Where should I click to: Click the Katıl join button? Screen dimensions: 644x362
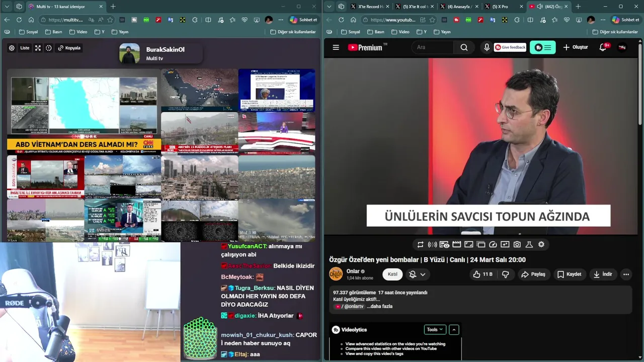point(392,274)
